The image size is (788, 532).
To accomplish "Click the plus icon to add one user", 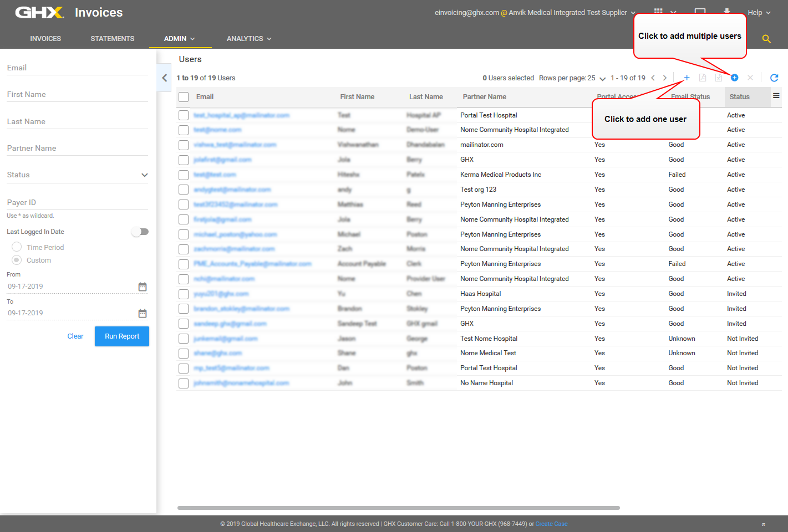I will [x=687, y=78].
